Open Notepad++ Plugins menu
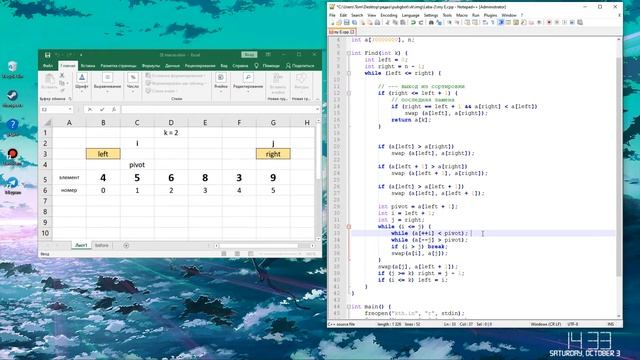Screen dimensions: 640x360 (x=490, y=15)
